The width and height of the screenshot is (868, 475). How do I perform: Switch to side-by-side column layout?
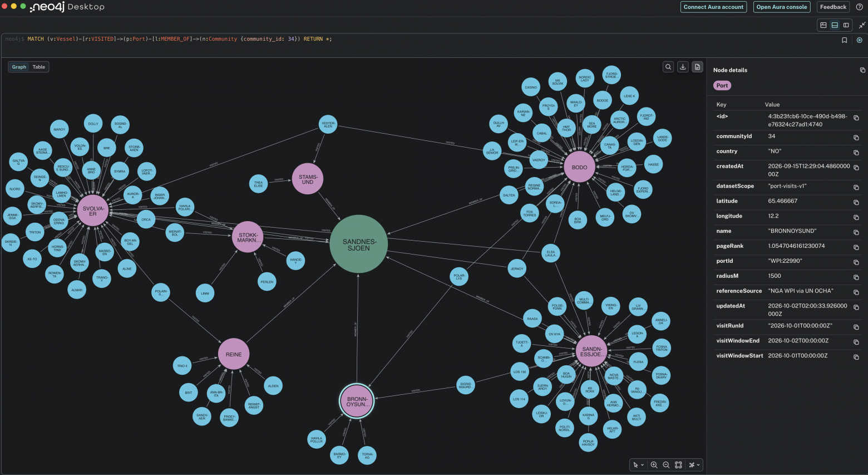pyautogui.click(x=846, y=25)
